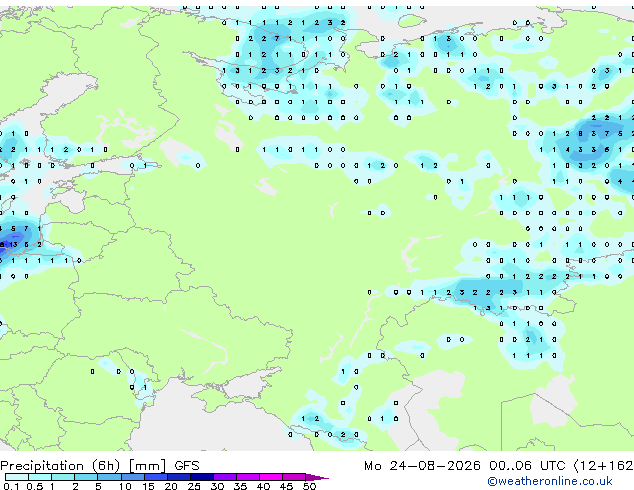Select the legend swatch between 10 and 15

132,477
